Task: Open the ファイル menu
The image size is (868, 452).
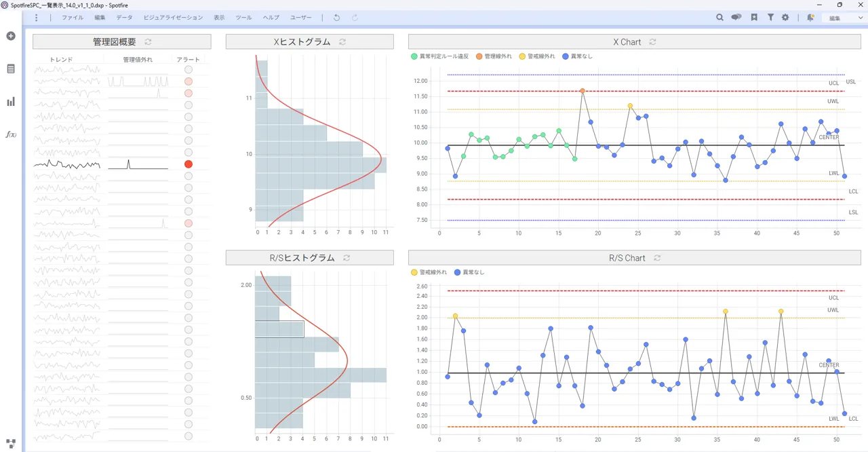Action: click(73, 18)
